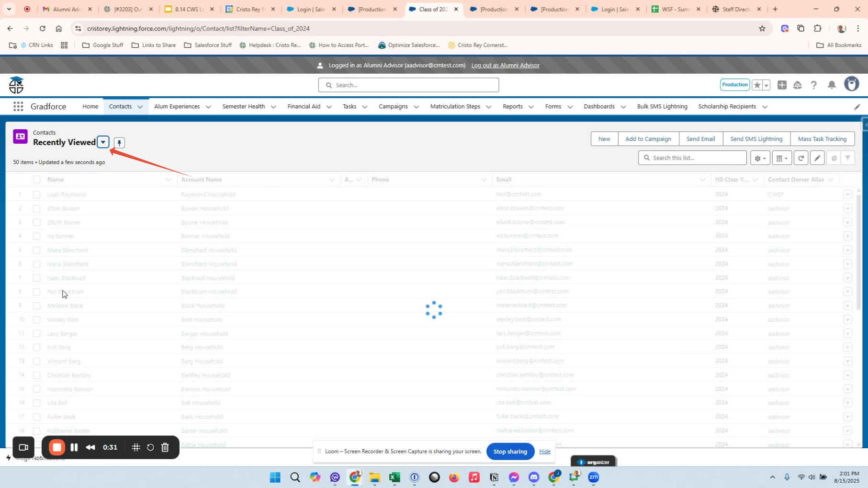Check the Wesley Best row
The width and height of the screenshot is (868, 488).
tap(36, 319)
